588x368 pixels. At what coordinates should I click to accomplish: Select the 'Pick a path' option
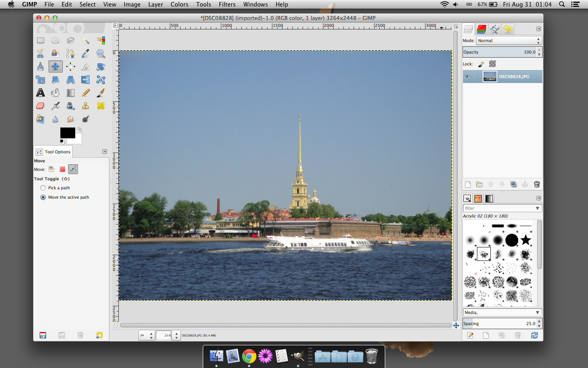[x=43, y=188]
